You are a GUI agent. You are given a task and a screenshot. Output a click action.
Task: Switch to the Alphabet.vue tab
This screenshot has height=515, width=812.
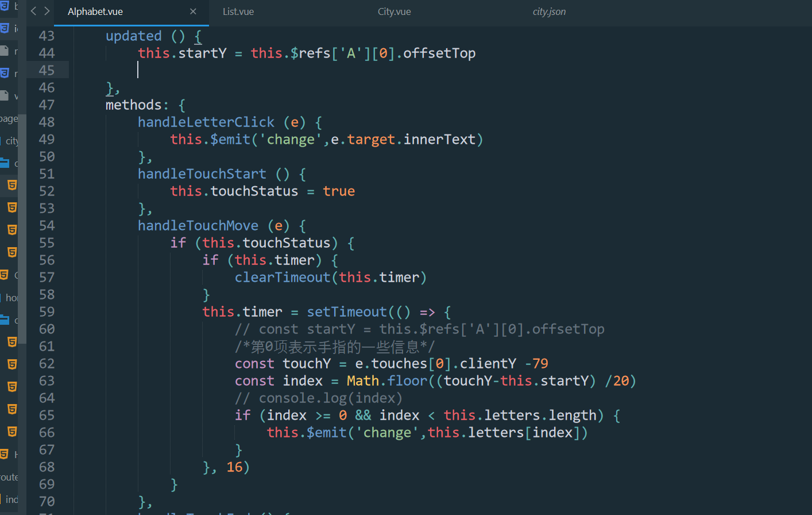tap(95, 11)
